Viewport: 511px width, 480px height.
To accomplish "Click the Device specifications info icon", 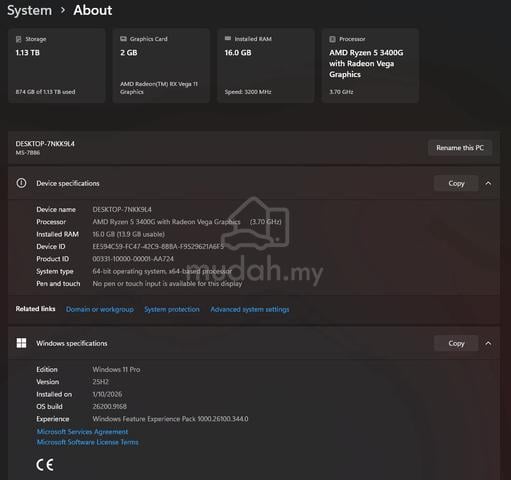I will point(21,183).
